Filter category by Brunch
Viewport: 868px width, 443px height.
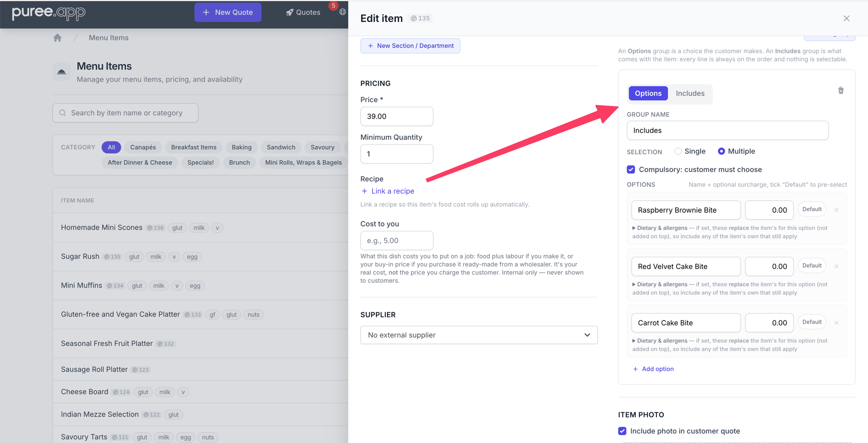pyautogui.click(x=239, y=162)
